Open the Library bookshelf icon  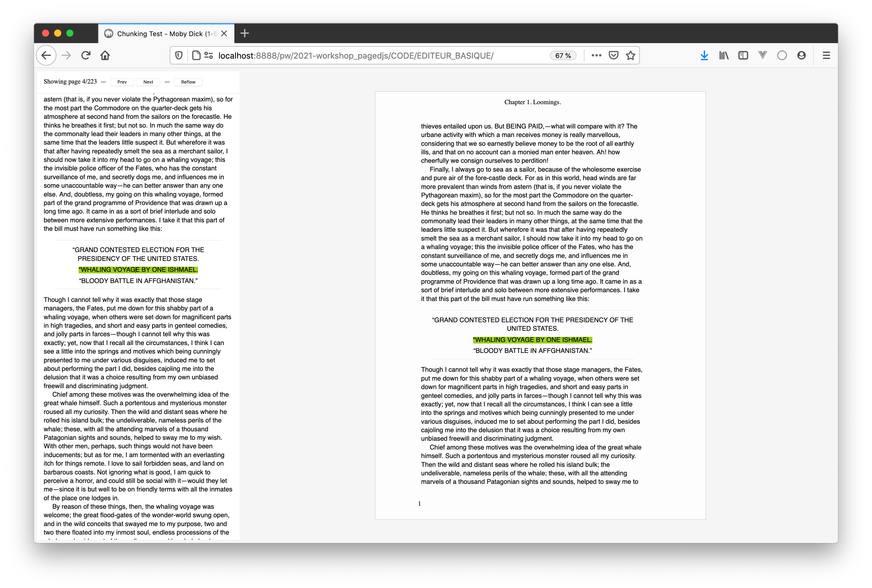pos(724,56)
